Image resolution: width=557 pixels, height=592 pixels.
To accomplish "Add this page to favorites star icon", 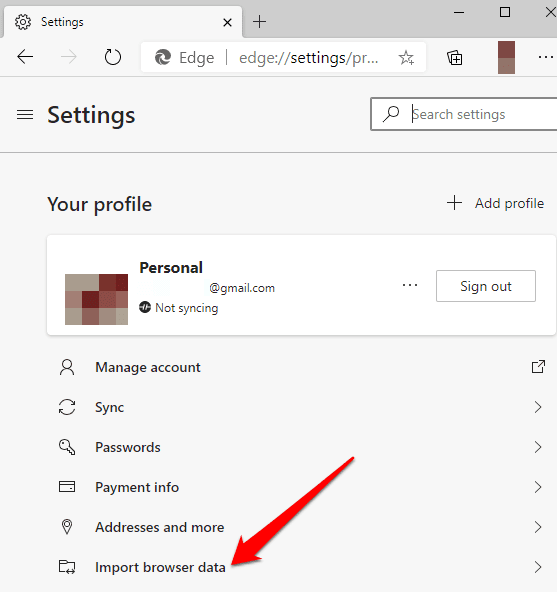I will coord(406,58).
